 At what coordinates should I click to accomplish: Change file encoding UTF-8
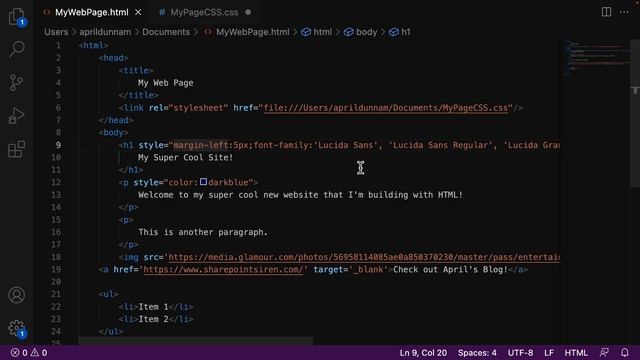click(x=520, y=353)
